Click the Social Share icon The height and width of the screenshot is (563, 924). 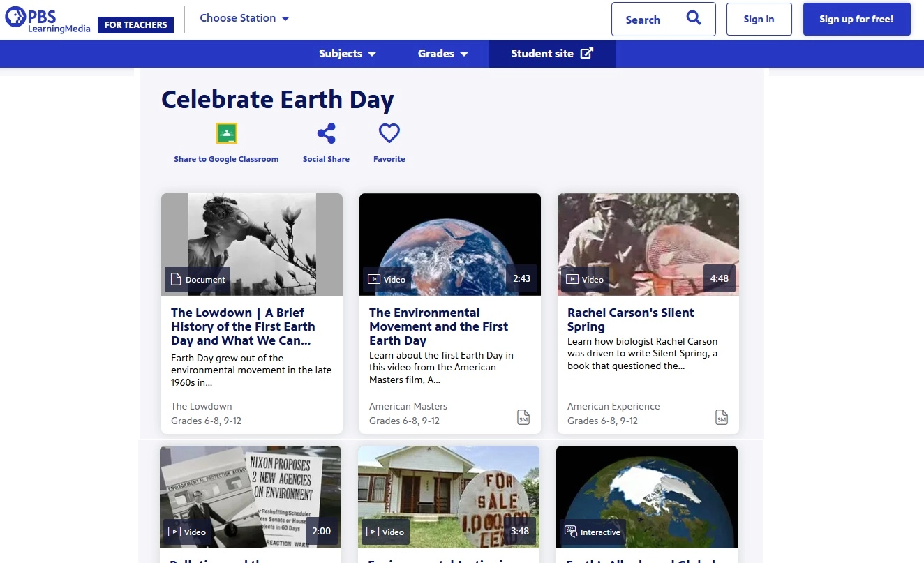(x=326, y=133)
